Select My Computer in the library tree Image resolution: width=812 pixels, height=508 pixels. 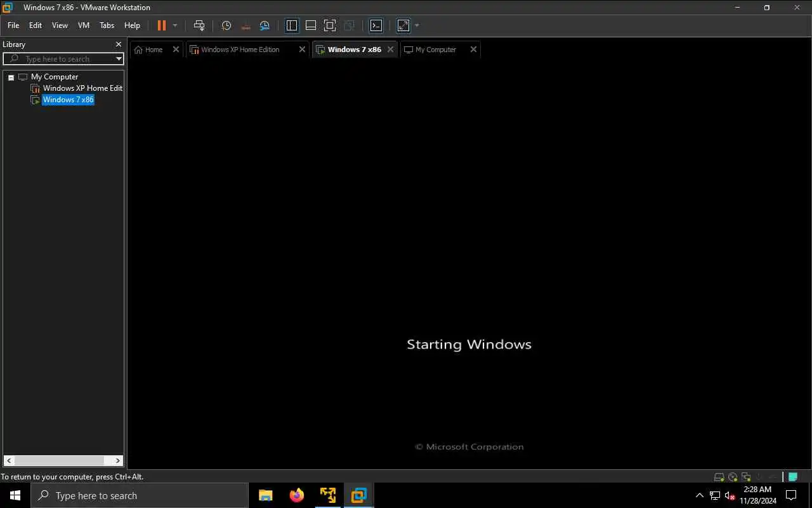pyautogui.click(x=55, y=77)
